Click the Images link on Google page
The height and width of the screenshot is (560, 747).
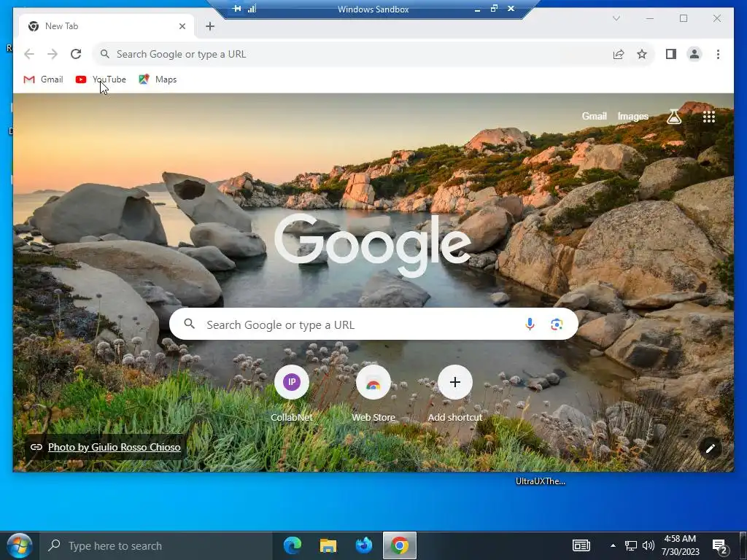(632, 116)
